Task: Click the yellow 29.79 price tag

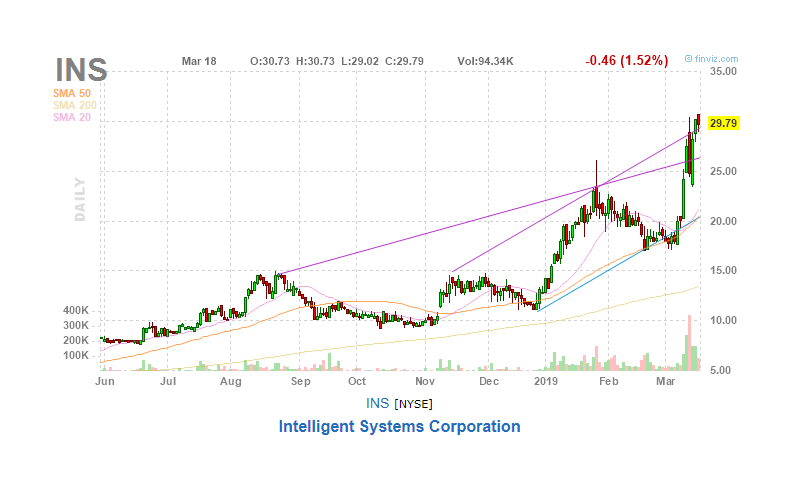Action: 723,123
